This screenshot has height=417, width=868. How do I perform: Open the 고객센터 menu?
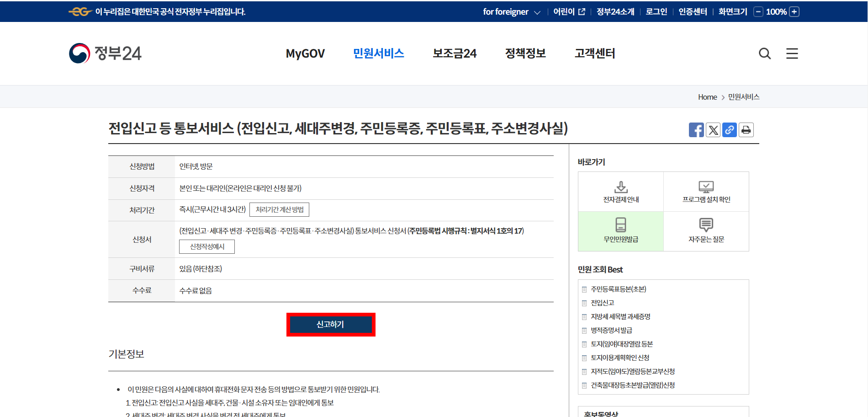point(594,53)
